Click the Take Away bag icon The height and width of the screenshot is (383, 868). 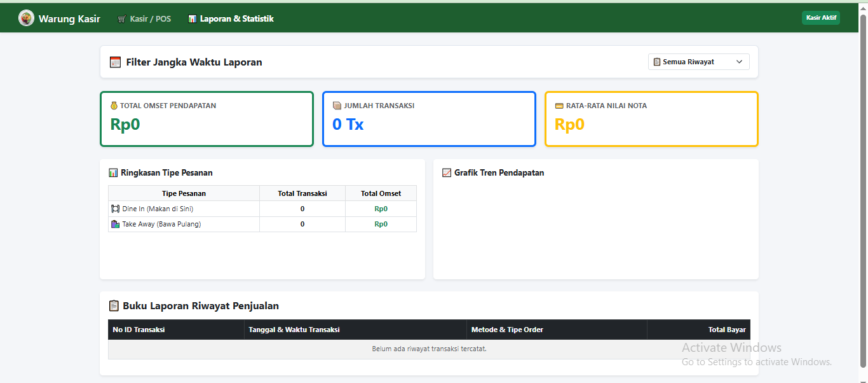point(115,224)
